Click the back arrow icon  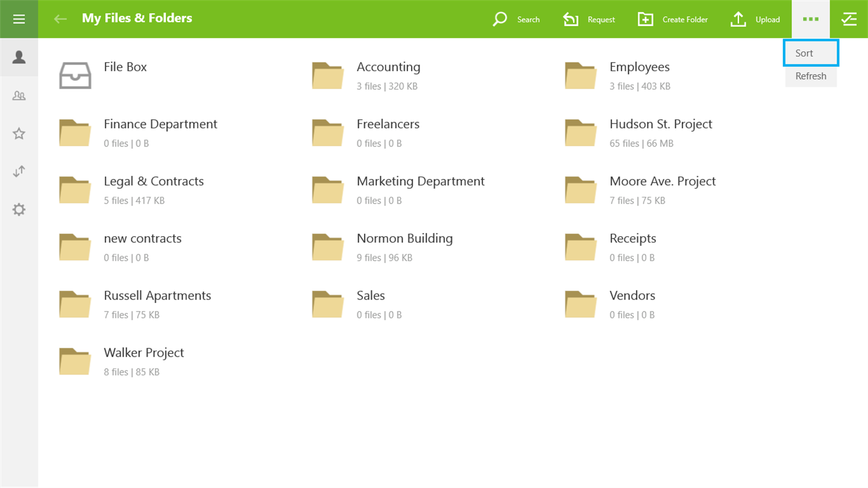(x=60, y=19)
